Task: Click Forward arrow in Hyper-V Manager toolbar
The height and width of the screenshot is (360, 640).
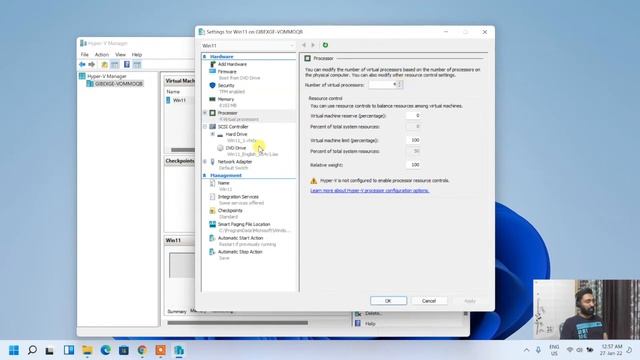Action: pyautogui.click(x=91, y=64)
